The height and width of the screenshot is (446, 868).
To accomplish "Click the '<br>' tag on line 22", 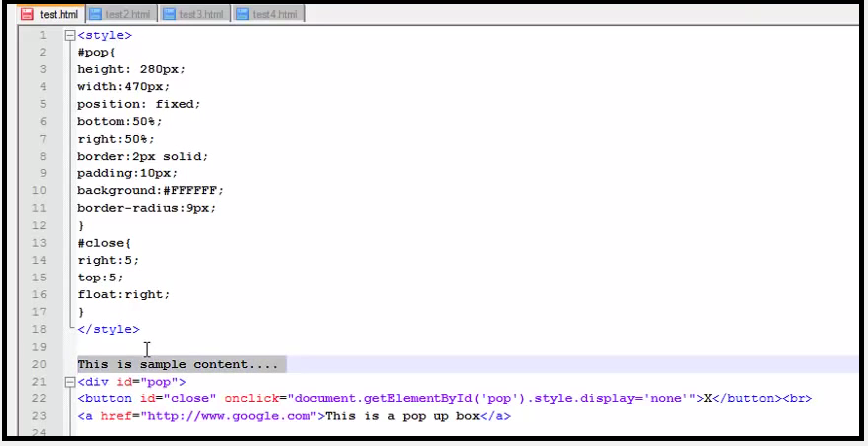I will [798, 398].
